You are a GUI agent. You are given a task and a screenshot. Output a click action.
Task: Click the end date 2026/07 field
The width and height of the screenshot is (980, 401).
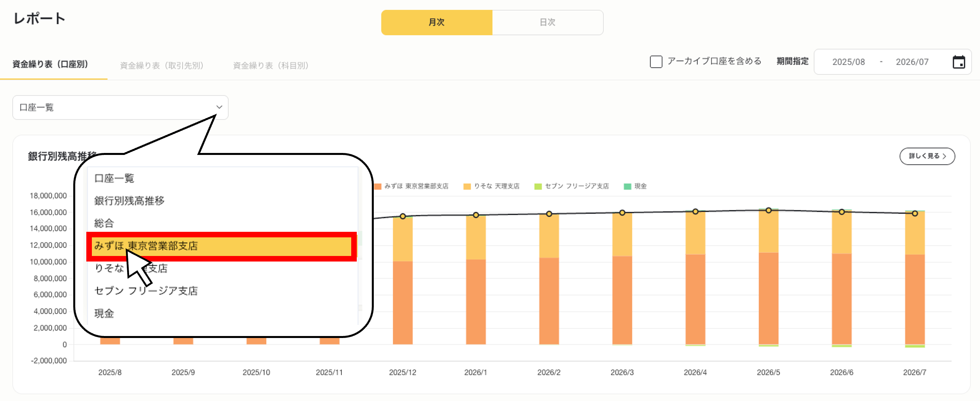tap(912, 62)
